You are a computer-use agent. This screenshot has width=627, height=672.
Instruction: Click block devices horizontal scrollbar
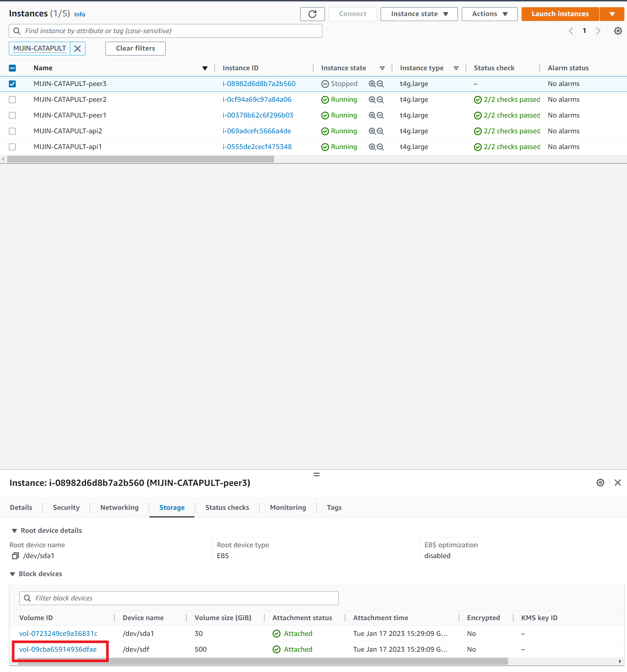point(263,661)
